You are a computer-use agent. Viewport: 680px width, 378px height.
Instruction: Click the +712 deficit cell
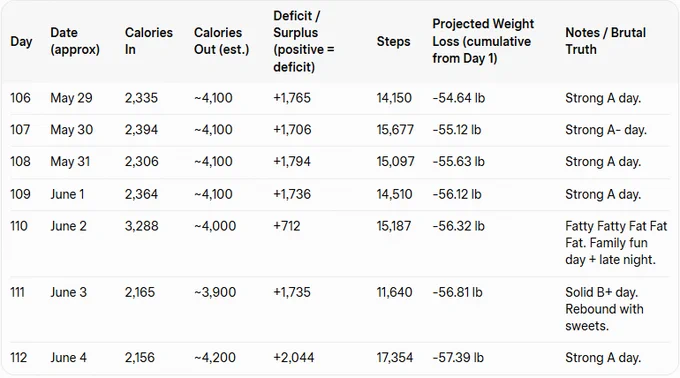pyautogui.click(x=287, y=226)
